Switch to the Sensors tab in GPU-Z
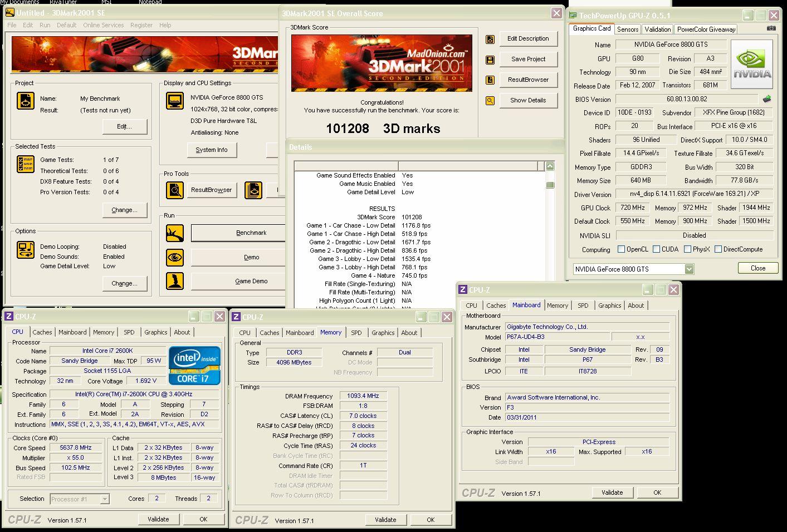 [x=628, y=29]
